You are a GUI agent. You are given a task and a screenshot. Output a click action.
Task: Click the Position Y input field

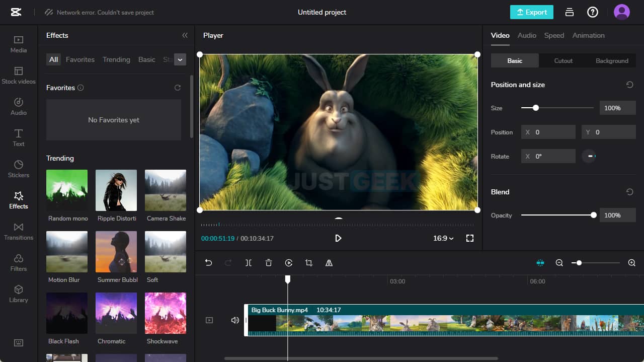tap(609, 132)
